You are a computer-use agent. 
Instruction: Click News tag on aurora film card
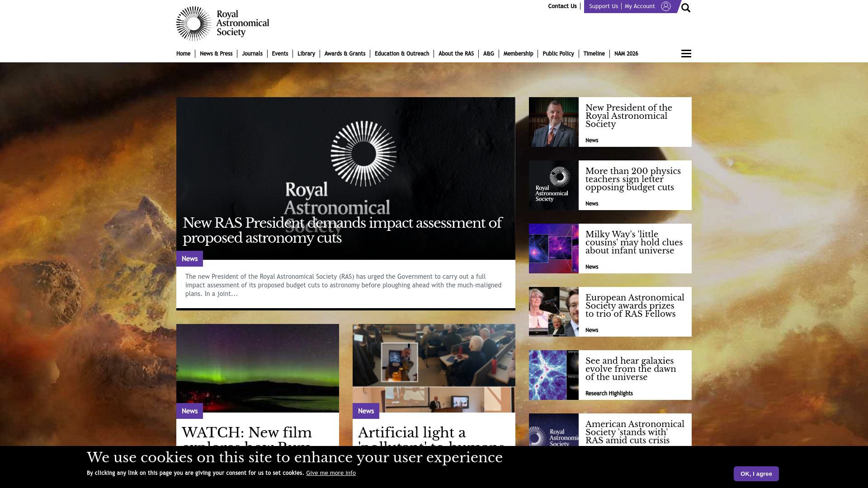pos(189,411)
